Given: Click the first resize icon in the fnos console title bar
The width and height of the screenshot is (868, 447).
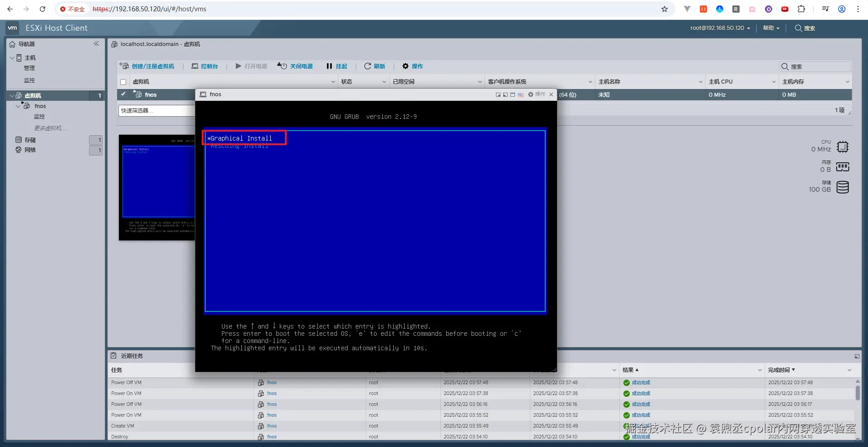Looking at the screenshot, I should click(x=498, y=94).
